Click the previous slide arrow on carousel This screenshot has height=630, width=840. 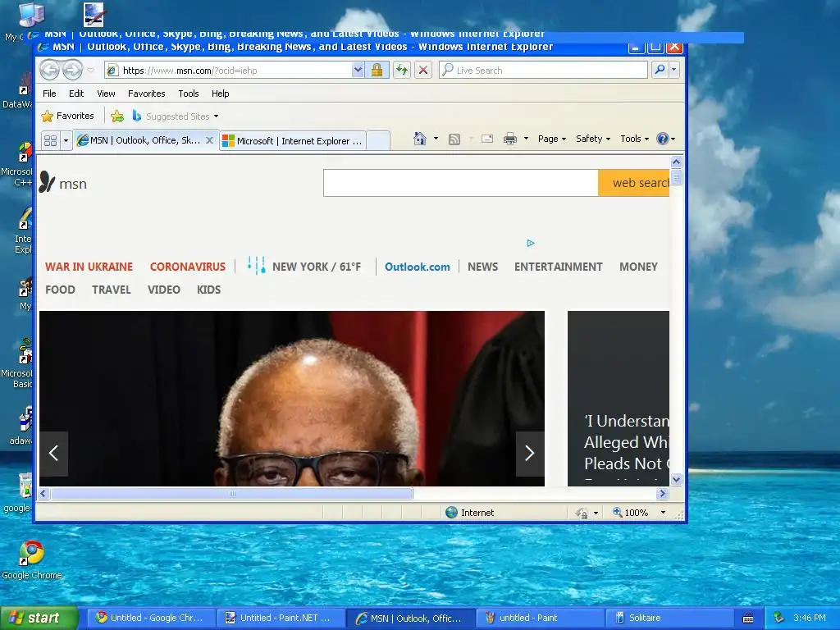pyautogui.click(x=53, y=453)
